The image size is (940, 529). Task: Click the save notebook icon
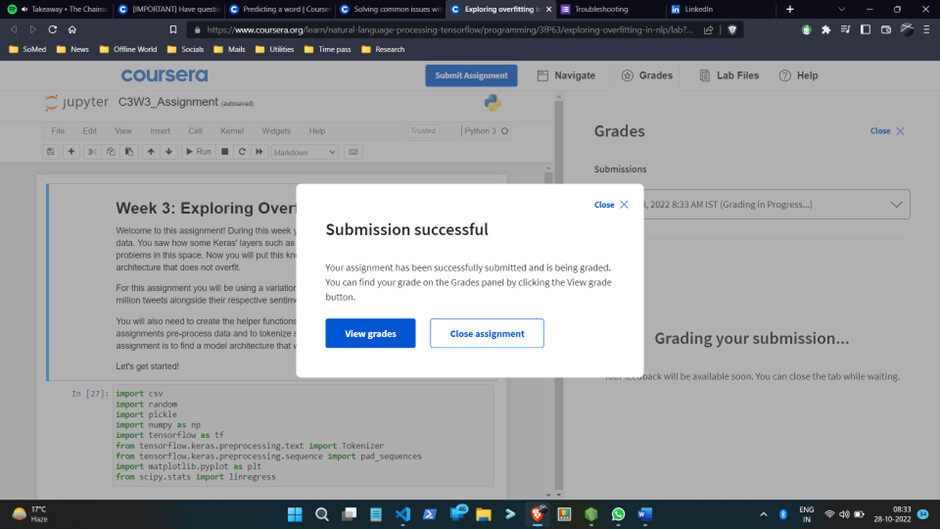(x=51, y=152)
